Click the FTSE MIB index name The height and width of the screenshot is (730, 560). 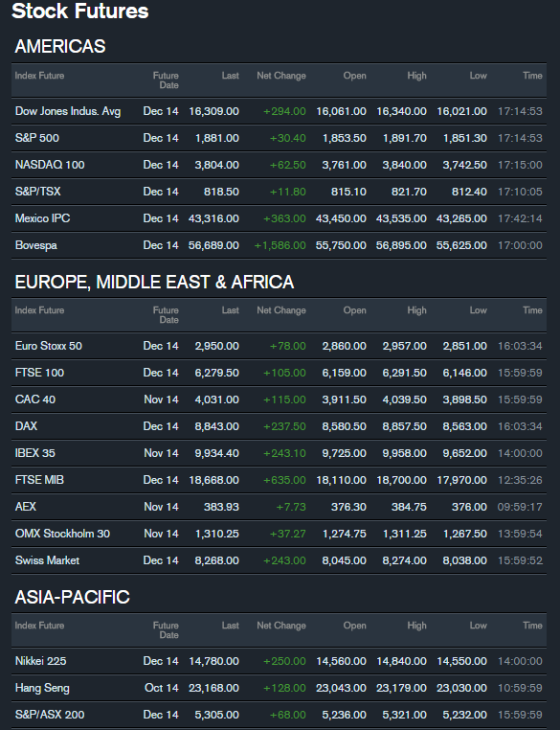[39, 480]
